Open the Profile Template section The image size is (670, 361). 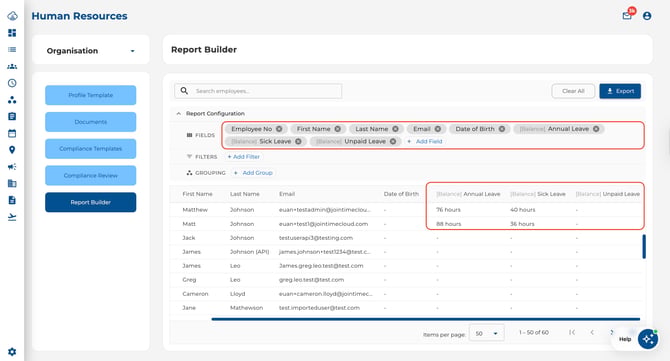(x=91, y=95)
